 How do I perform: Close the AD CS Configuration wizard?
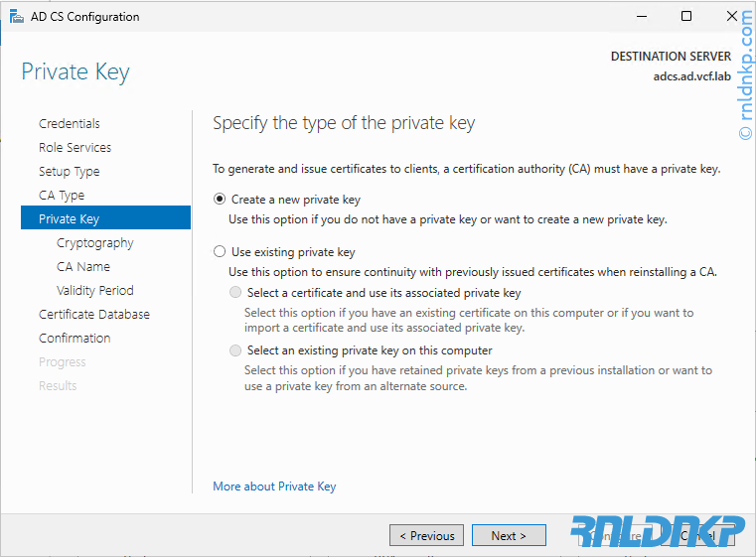[732, 16]
